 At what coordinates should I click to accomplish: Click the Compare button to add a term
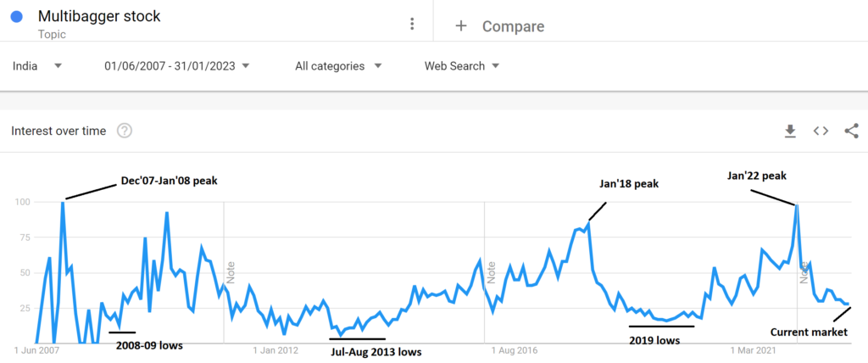pyautogui.click(x=513, y=26)
